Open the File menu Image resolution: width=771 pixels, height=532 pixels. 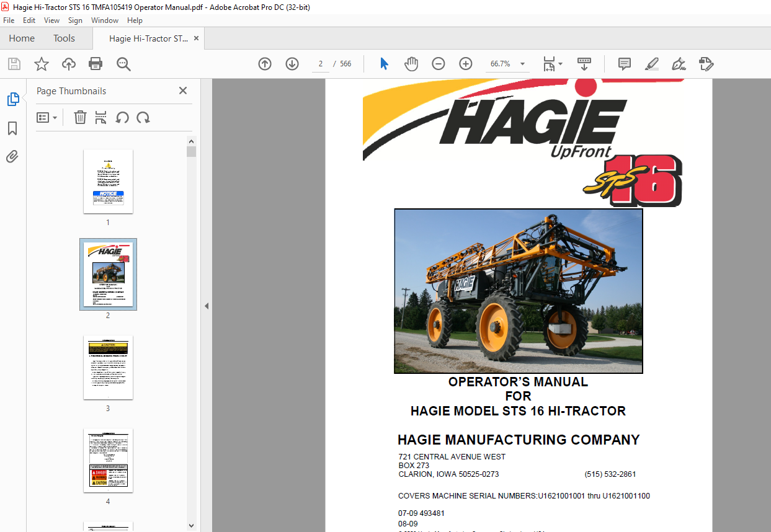(x=9, y=20)
